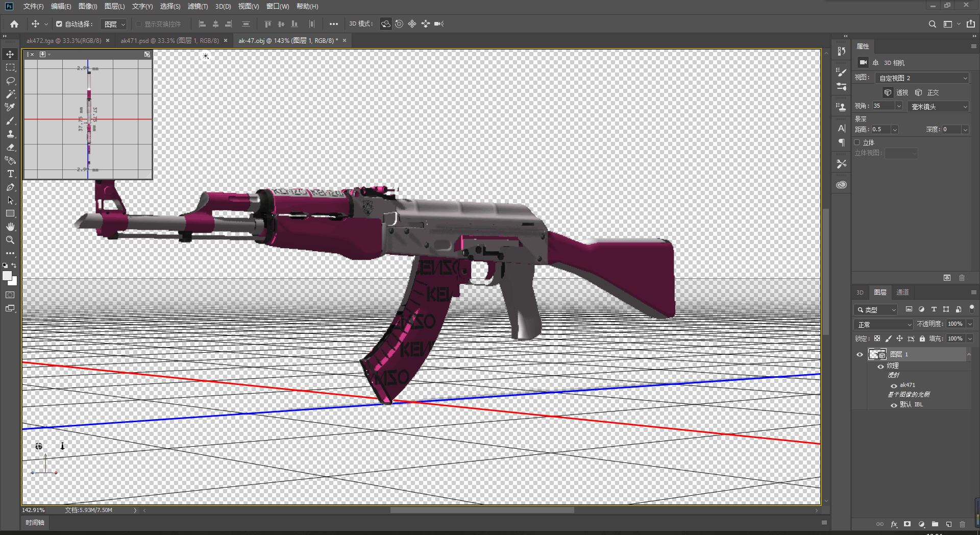
Task: Collapse 图层 1 layer sub-items arrow
Action: (969, 354)
